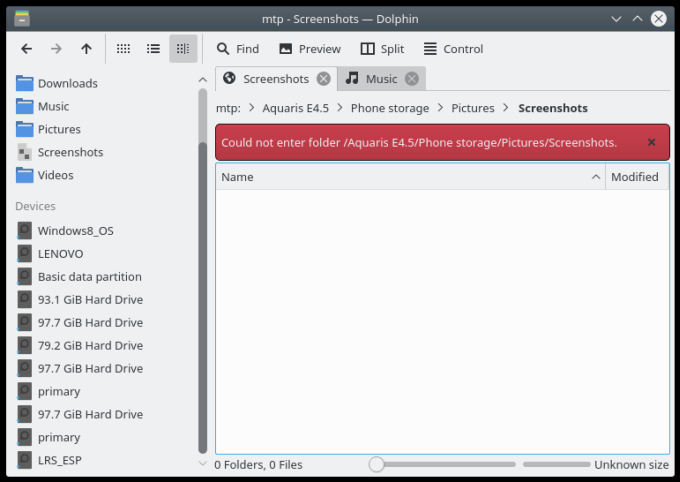680x482 pixels.
Task: Maximize the Dolphin window
Action: (637, 19)
